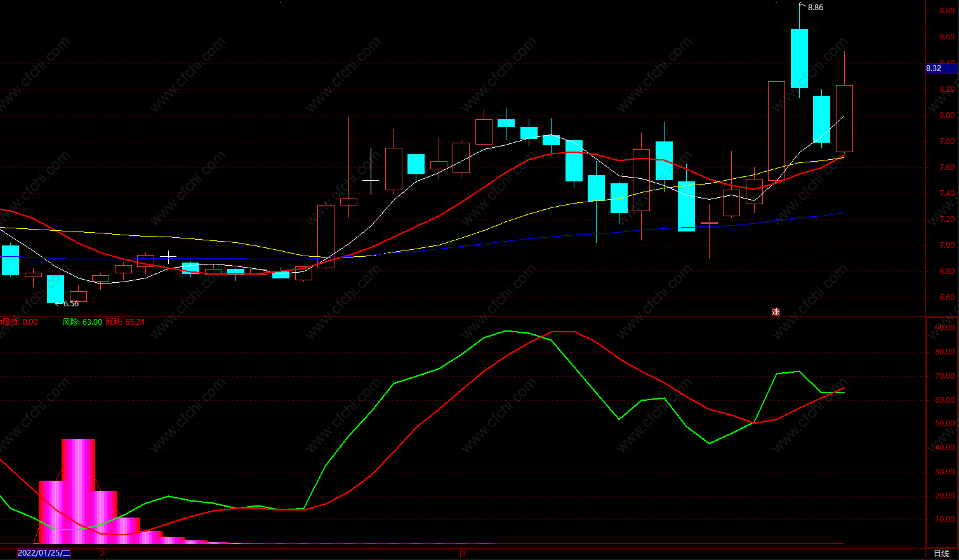Click the 7.40 price axis label
Viewport: 959px width, 560px height.
[947, 193]
